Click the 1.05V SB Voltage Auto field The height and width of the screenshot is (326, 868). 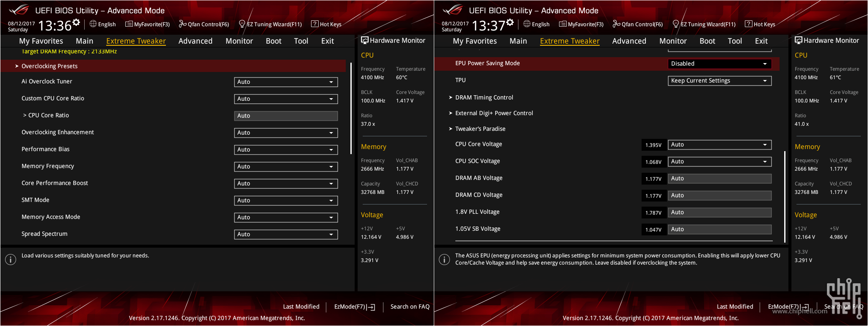point(720,229)
